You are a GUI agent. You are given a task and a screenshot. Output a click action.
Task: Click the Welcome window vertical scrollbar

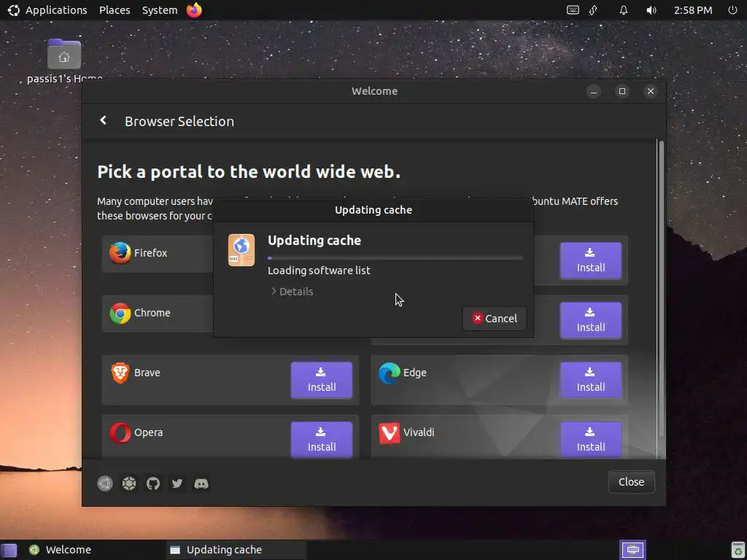(x=661, y=288)
